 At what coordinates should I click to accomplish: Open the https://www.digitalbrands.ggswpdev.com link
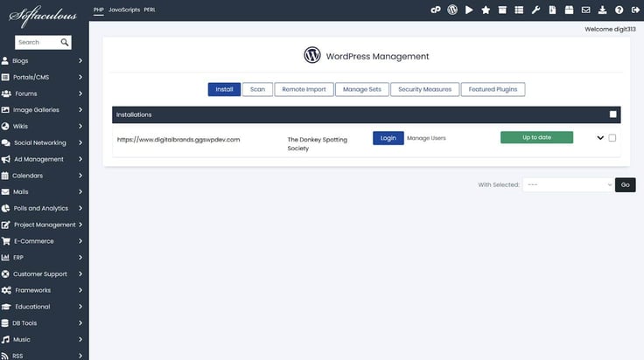178,140
